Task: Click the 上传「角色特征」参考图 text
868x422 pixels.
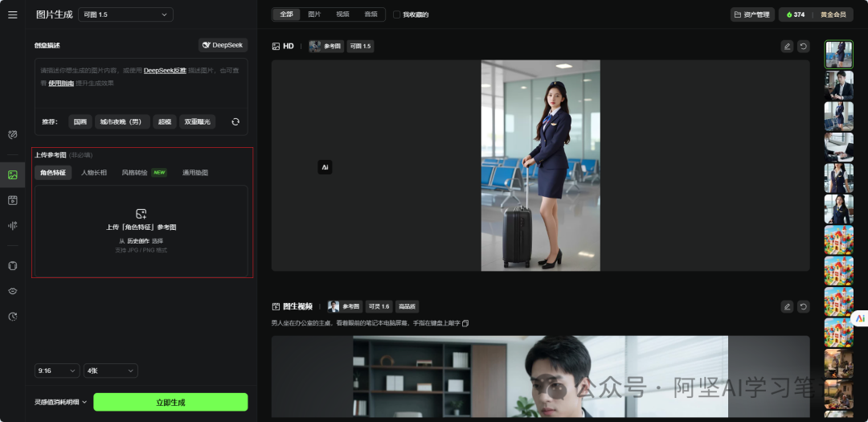Action: (x=141, y=227)
